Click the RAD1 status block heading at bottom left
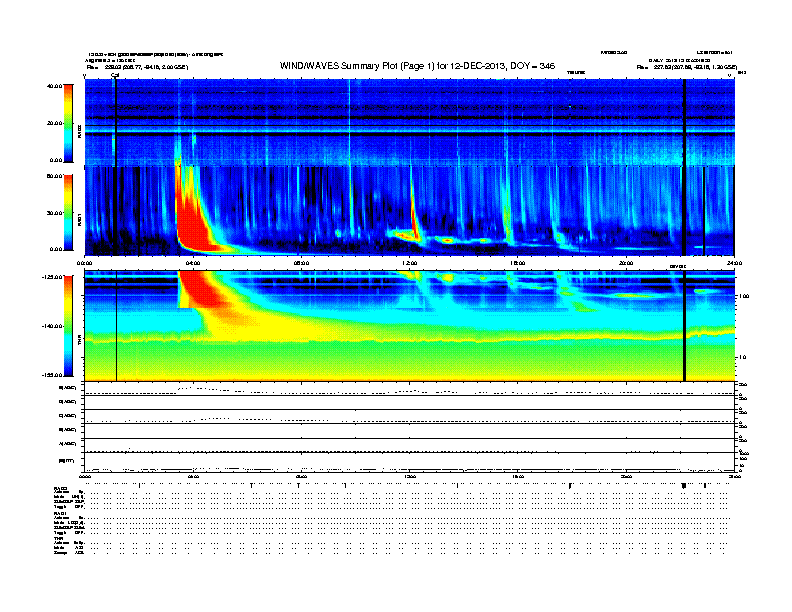The height and width of the screenshot is (612, 792). (x=61, y=514)
